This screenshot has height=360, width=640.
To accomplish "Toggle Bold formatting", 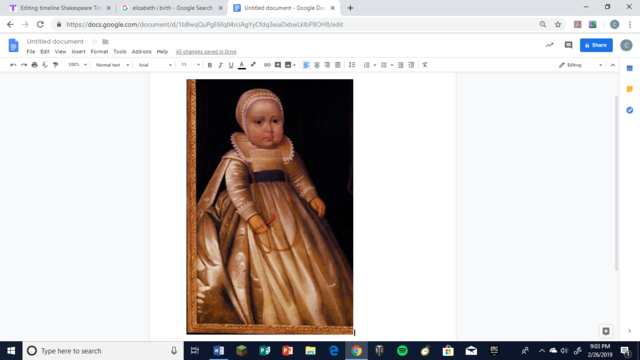I will (210, 65).
